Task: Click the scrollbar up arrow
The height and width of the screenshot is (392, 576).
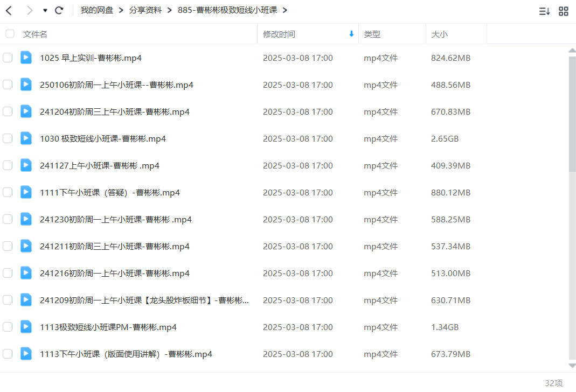Action: point(572,50)
